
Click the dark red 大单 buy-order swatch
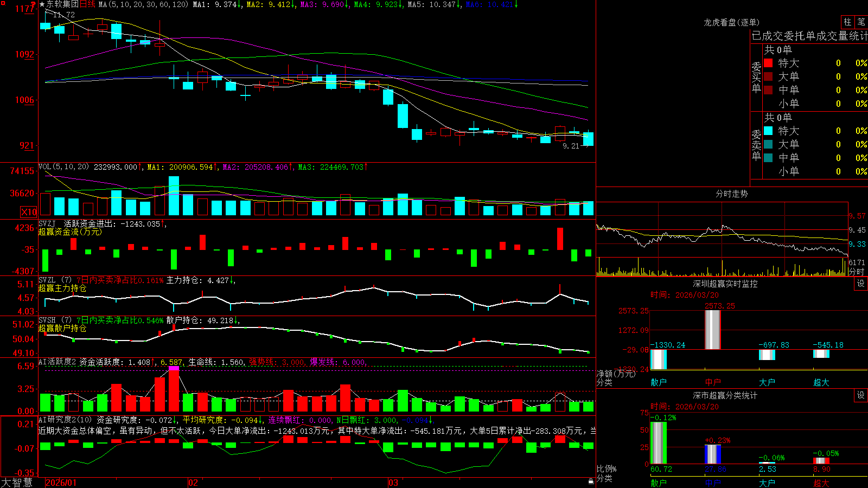coord(768,76)
